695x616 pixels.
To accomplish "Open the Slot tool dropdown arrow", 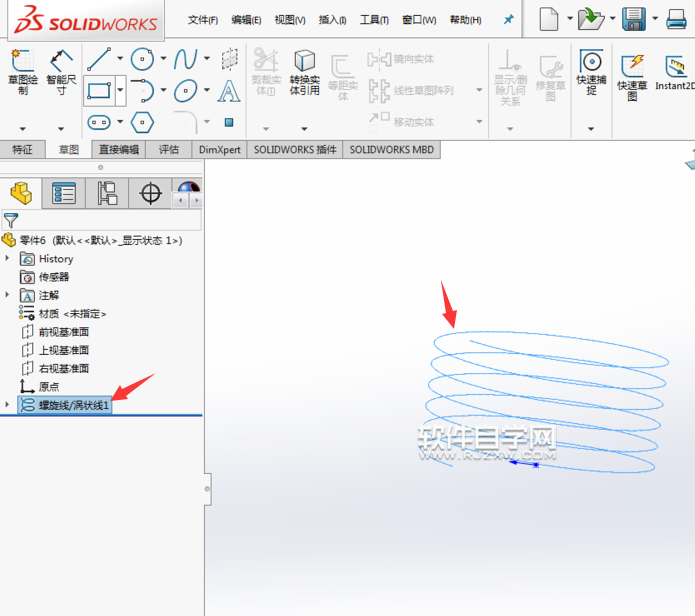I will pyautogui.click(x=120, y=121).
